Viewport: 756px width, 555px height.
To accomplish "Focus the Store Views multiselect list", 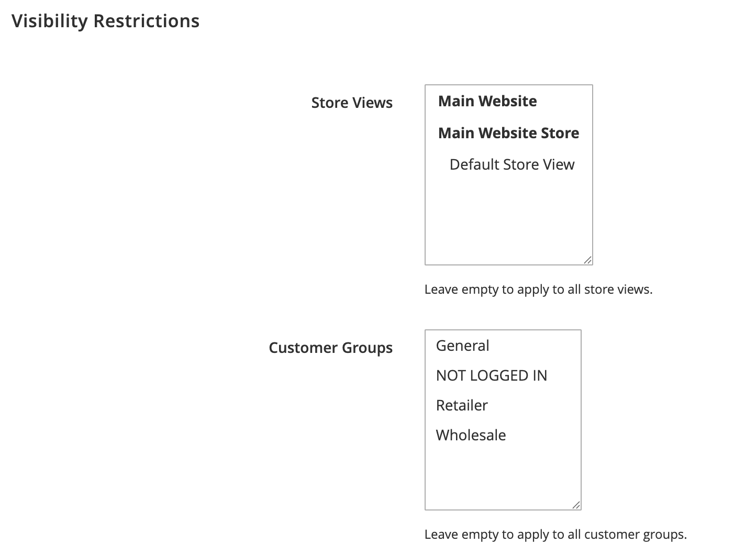I will coord(509,175).
